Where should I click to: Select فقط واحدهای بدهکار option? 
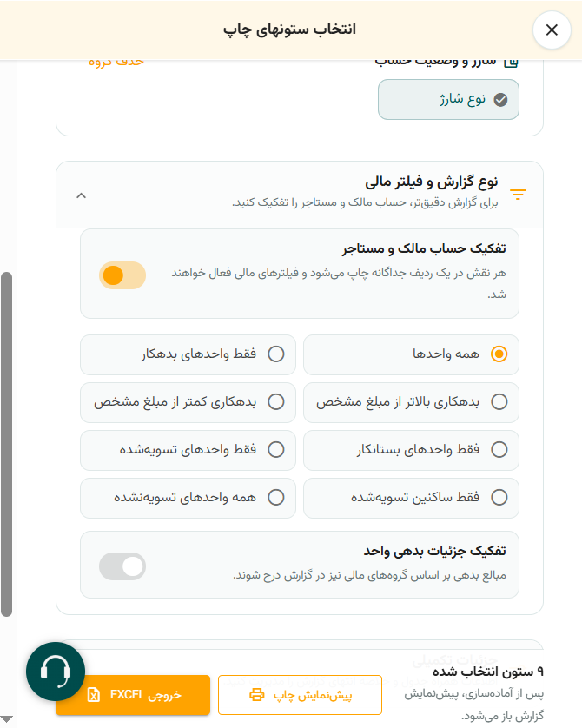pyautogui.click(x=188, y=354)
